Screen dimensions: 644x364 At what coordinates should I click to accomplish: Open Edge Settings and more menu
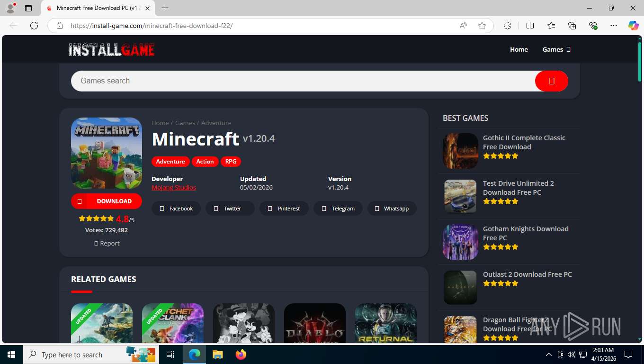(614, 26)
